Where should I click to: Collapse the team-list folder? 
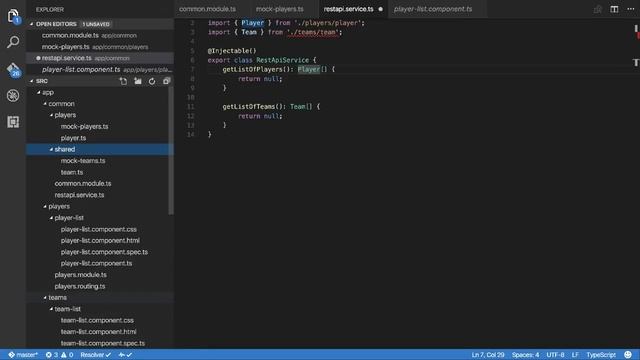51,309
